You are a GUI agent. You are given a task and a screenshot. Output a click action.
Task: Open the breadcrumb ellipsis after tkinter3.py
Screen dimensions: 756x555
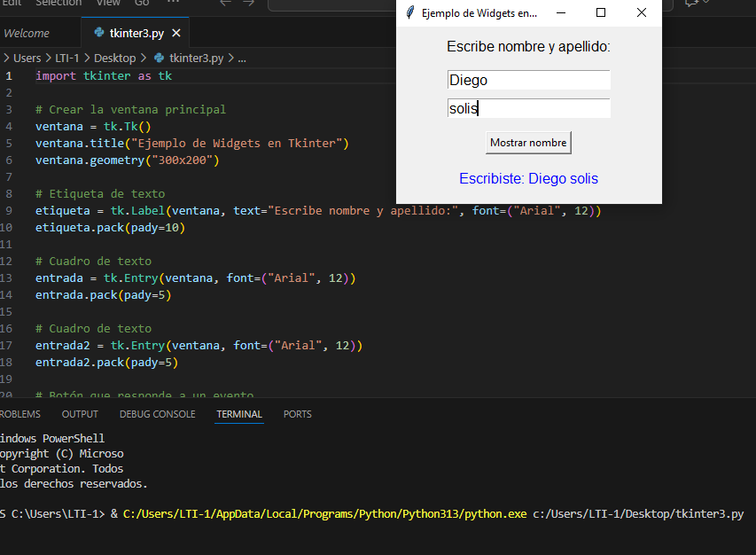coord(242,58)
